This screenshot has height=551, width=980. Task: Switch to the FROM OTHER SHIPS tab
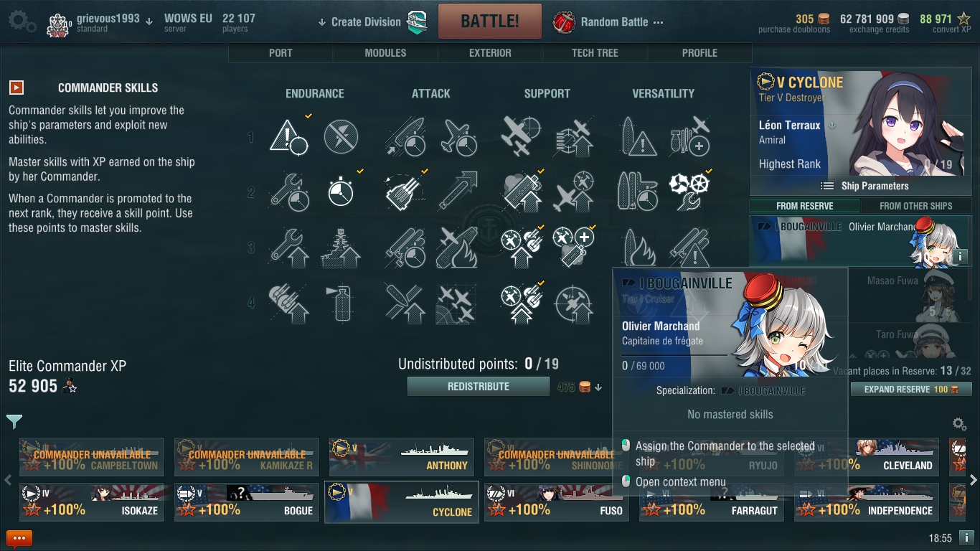click(x=915, y=206)
